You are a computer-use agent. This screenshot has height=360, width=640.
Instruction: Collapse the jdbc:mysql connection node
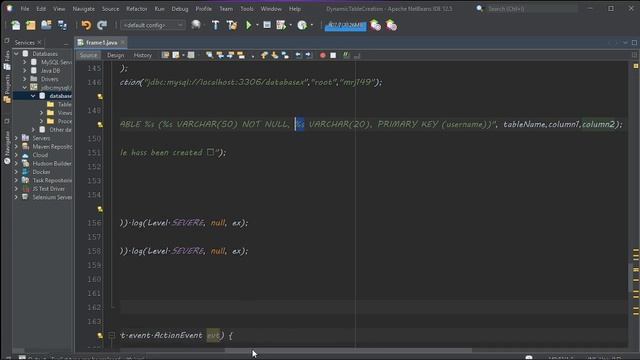tap(24, 87)
